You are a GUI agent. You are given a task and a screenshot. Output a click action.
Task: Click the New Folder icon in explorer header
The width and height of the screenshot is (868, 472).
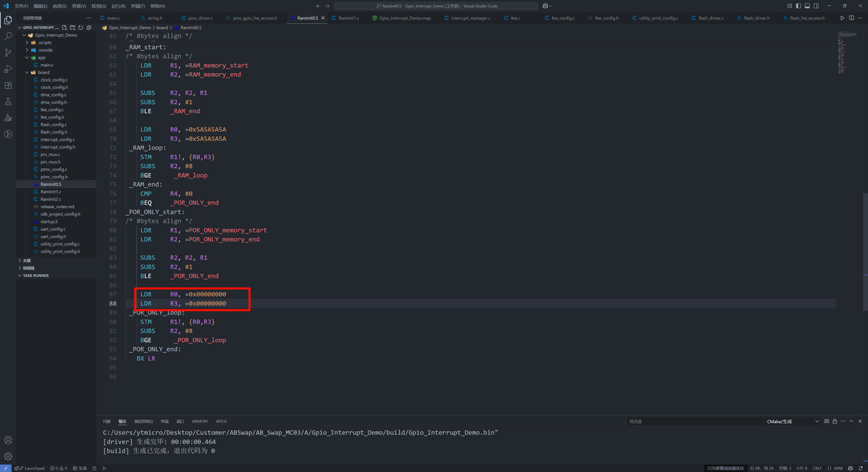click(73, 27)
